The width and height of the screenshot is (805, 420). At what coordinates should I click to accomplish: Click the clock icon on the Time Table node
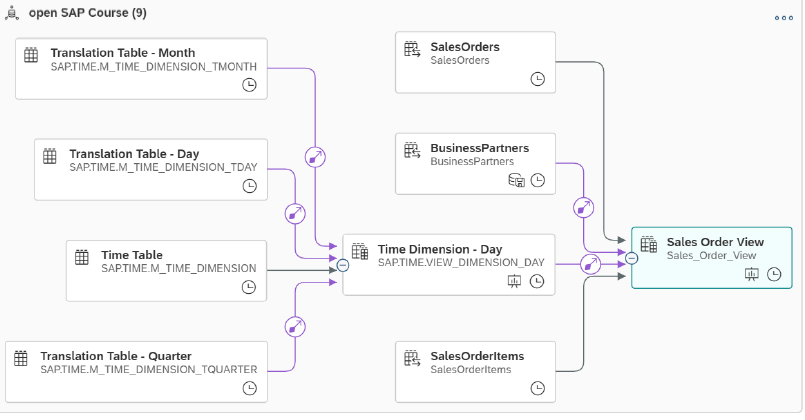pos(249,287)
